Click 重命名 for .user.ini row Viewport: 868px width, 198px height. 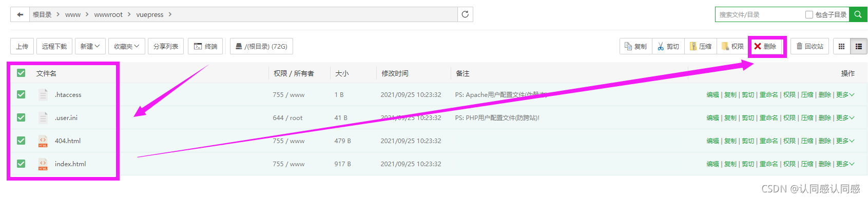point(768,117)
